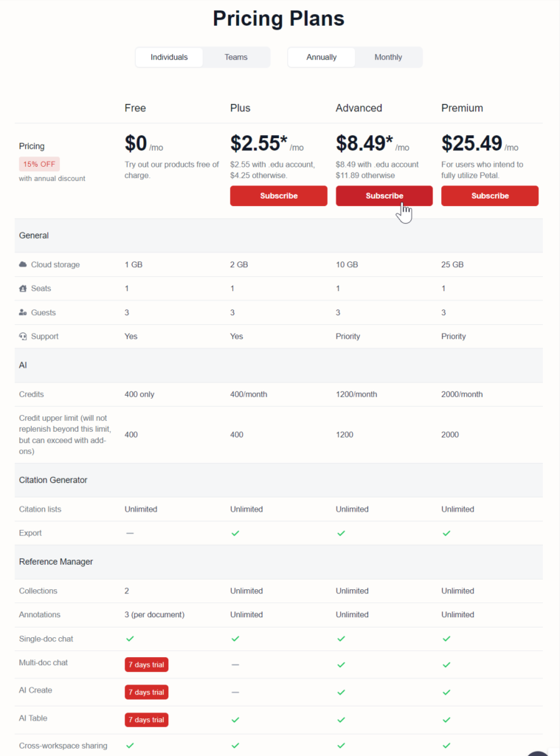Image resolution: width=560 pixels, height=756 pixels.
Task: Click the Plus plan Single-doc chat checkmark
Action: [x=235, y=639]
